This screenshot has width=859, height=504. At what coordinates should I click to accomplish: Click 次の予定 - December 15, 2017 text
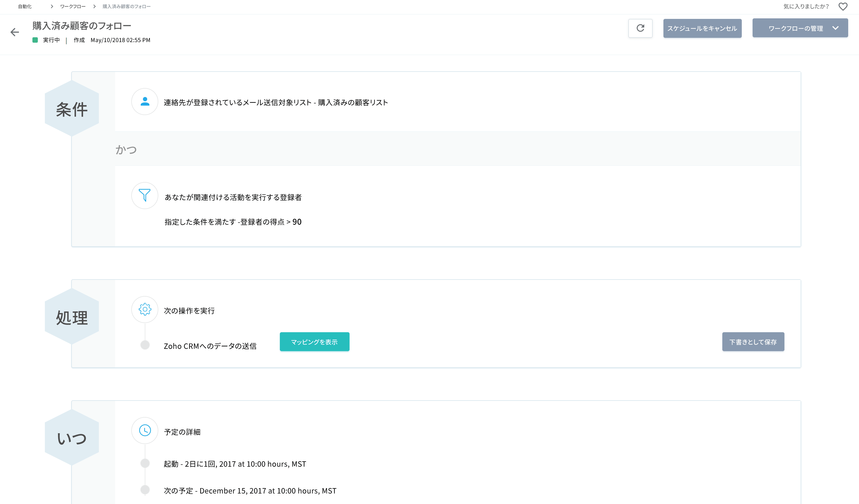coord(250,491)
